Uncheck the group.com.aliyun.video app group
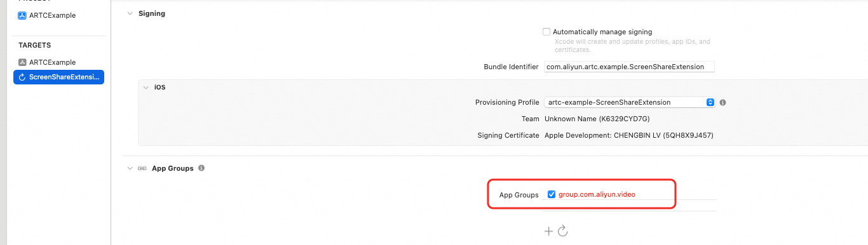Viewport: 868px width, 245px height. [552, 194]
